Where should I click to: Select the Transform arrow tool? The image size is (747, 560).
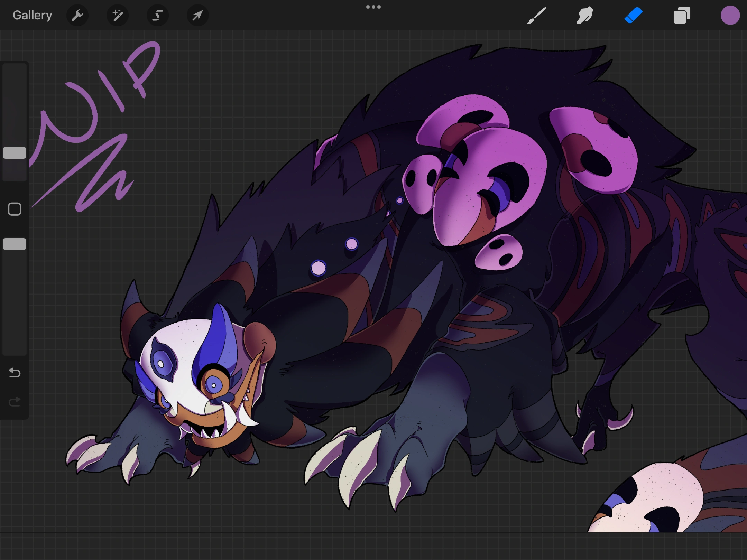[197, 15]
